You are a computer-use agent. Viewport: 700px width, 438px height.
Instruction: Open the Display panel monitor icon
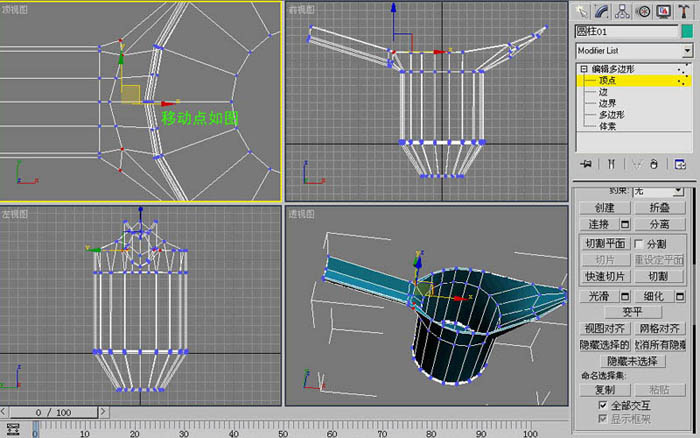point(663,12)
